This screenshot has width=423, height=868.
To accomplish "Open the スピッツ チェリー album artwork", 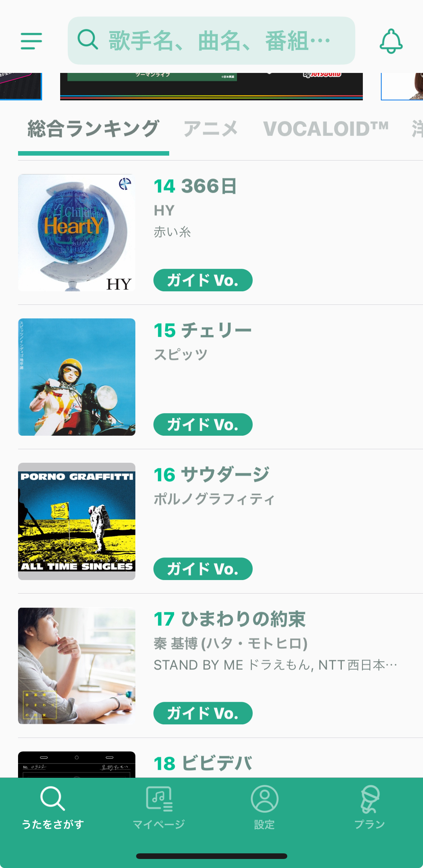I will tap(77, 377).
